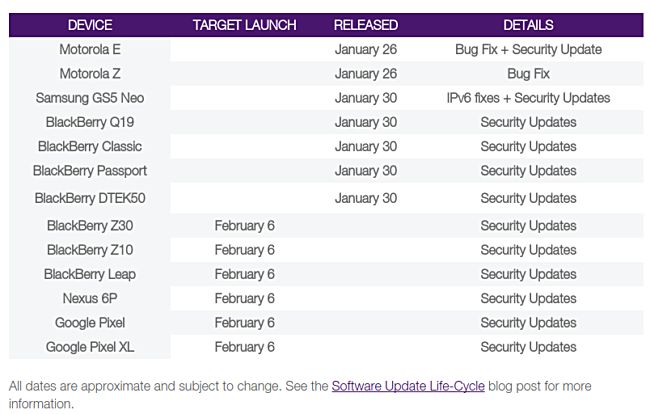The image size is (650, 414).
Task: Click the BlackBerry Classic row name
Action: click(x=90, y=146)
